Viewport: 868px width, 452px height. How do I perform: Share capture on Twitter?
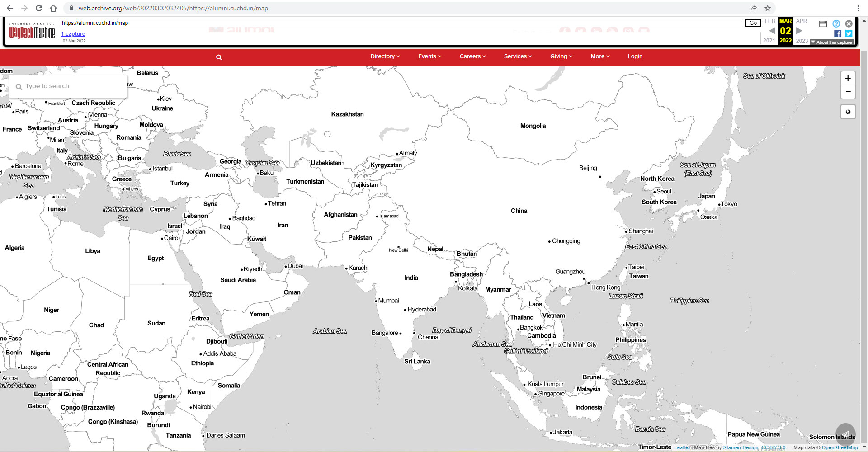coord(849,33)
